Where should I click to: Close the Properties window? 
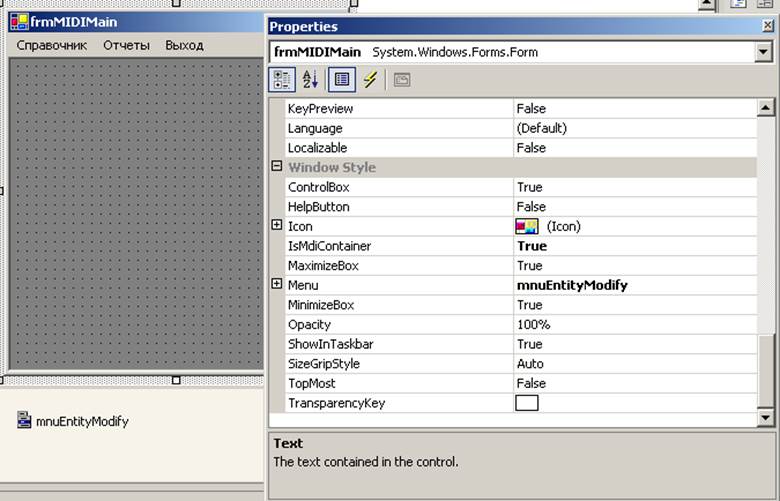pyautogui.click(x=768, y=26)
